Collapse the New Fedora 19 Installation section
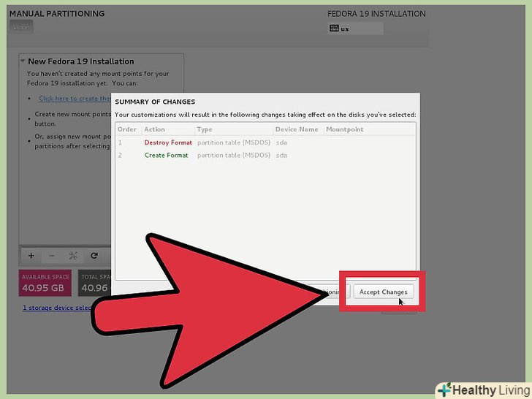Screen dimensions: 532x399 tap(23, 61)
